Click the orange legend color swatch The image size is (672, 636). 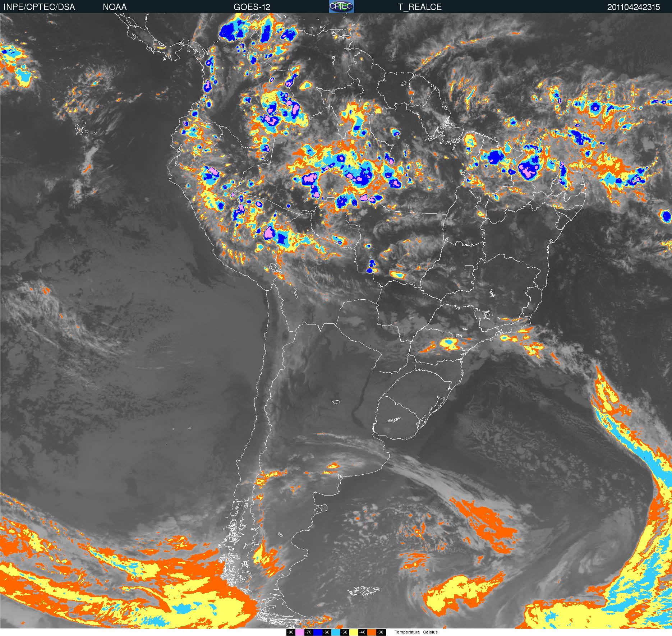click(x=372, y=632)
